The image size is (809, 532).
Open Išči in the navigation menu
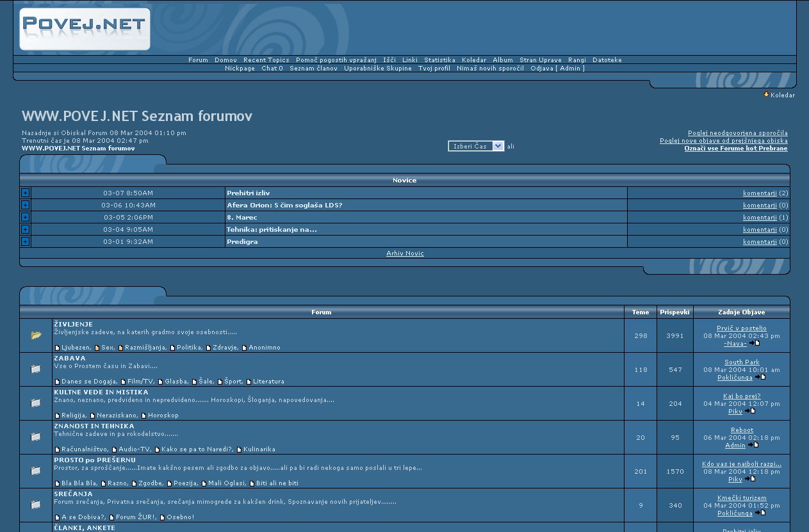(x=389, y=60)
